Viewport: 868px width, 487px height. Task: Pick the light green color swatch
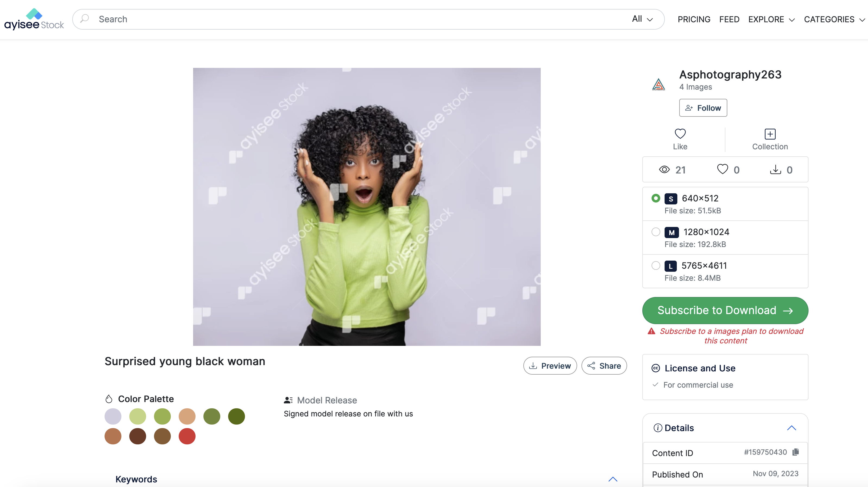pos(137,416)
